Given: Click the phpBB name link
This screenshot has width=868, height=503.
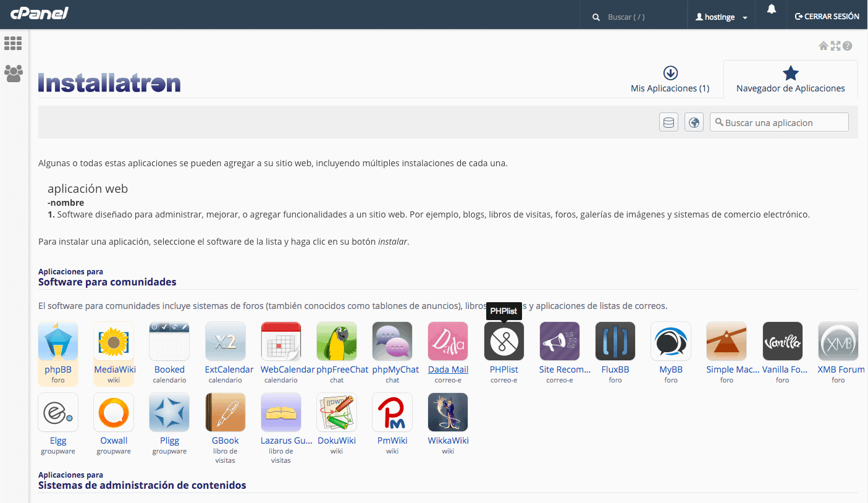Looking at the screenshot, I should [x=58, y=370].
